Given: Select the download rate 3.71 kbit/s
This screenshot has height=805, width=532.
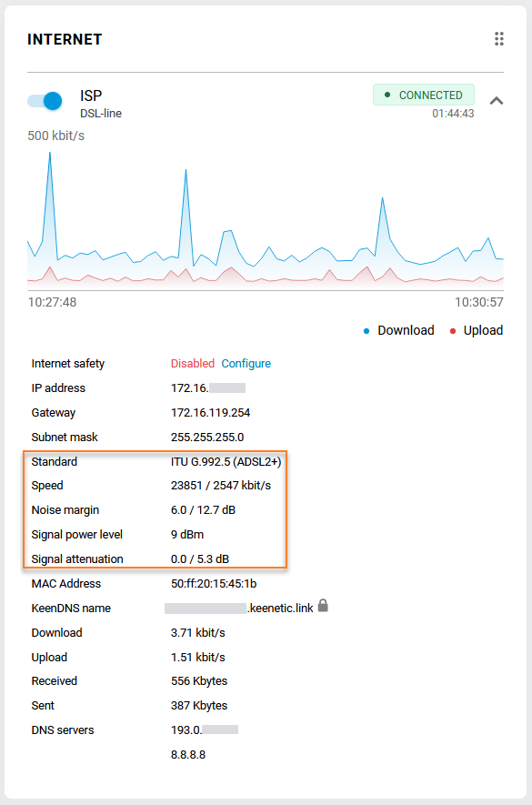Looking at the screenshot, I should [x=197, y=633].
